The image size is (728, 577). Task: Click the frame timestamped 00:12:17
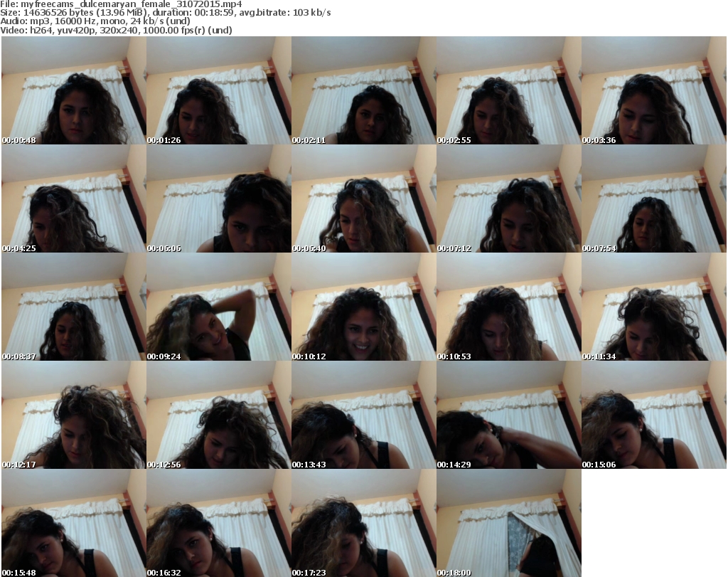pyautogui.click(x=74, y=415)
